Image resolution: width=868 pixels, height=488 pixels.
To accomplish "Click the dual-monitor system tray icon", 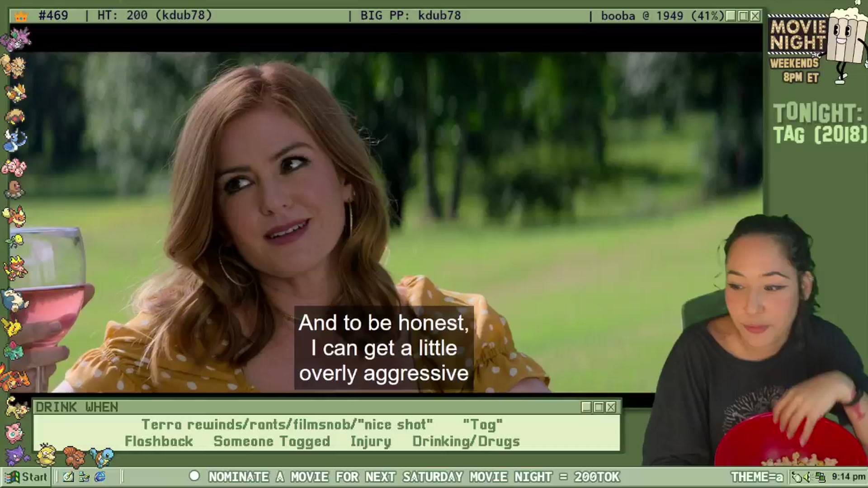I will pyautogui.click(x=821, y=477).
